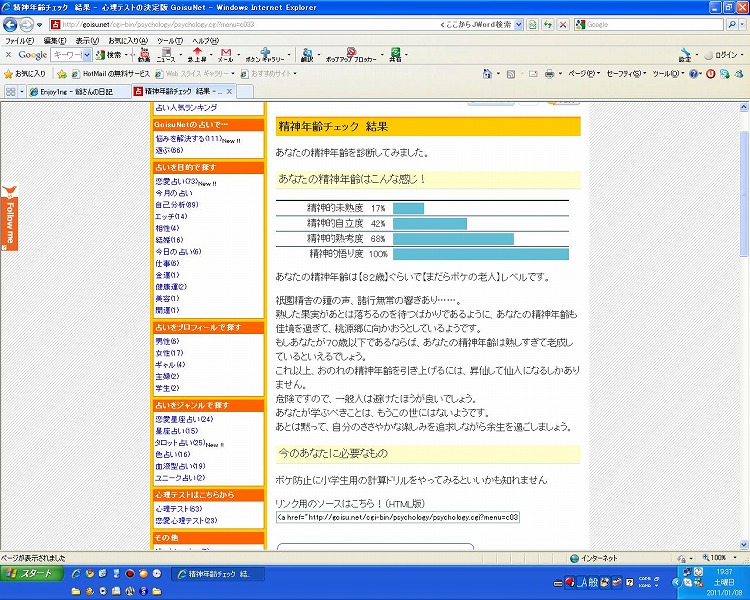This screenshot has width=750, height=600.
Task: Open the ファイル(F) menu
Action: (19, 40)
